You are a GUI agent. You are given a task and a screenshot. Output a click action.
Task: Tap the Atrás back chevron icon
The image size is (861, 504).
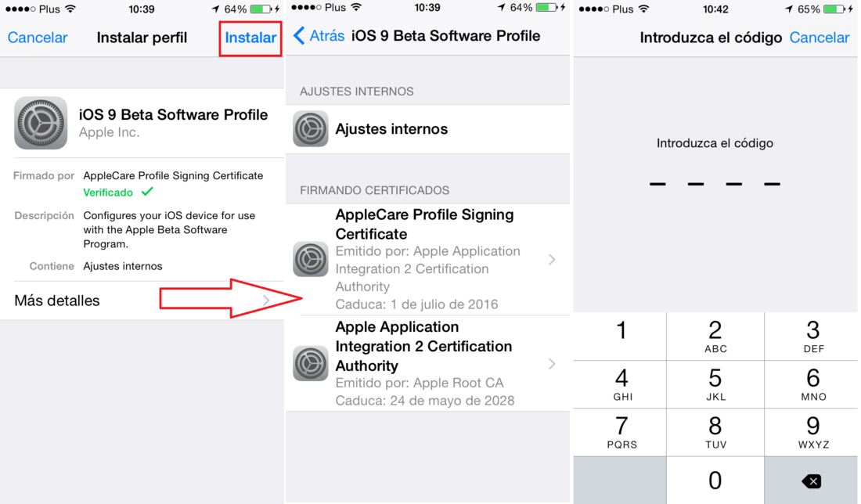point(299,36)
